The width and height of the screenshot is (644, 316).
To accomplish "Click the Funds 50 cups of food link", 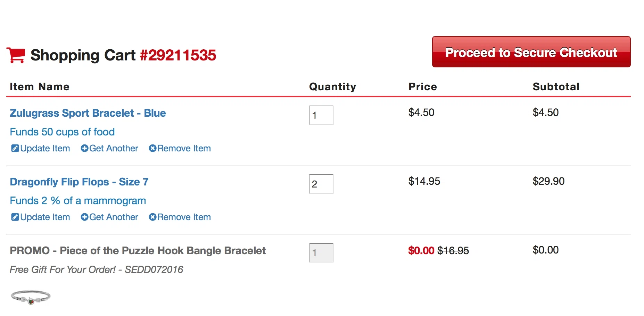I will coord(62,132).
